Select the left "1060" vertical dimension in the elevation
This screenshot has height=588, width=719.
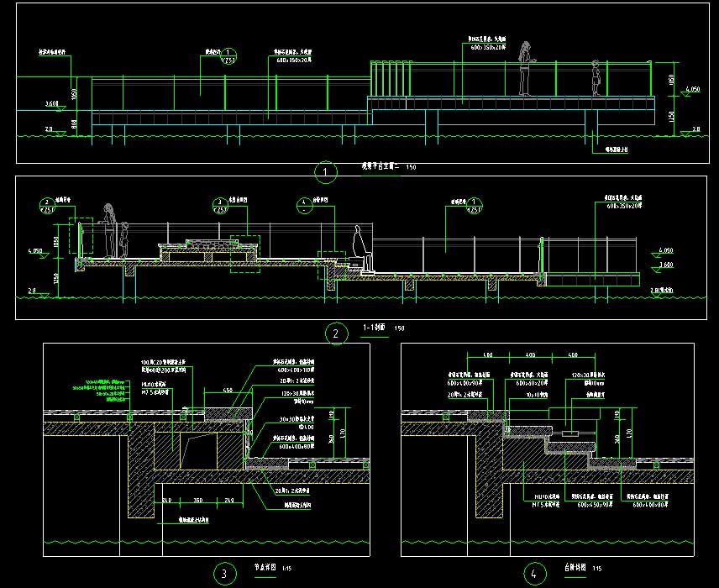[x=74, y=94]
